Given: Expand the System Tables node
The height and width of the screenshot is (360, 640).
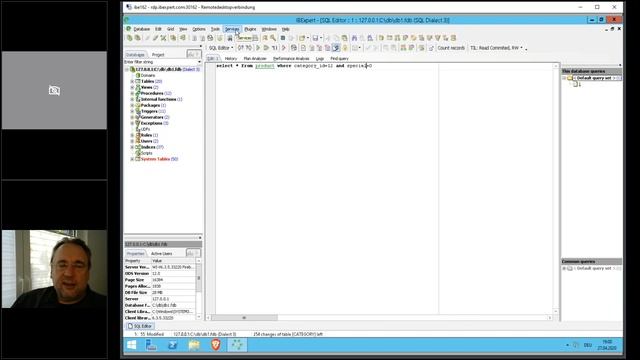Looking at the screenshot, I should pos(132,159).
